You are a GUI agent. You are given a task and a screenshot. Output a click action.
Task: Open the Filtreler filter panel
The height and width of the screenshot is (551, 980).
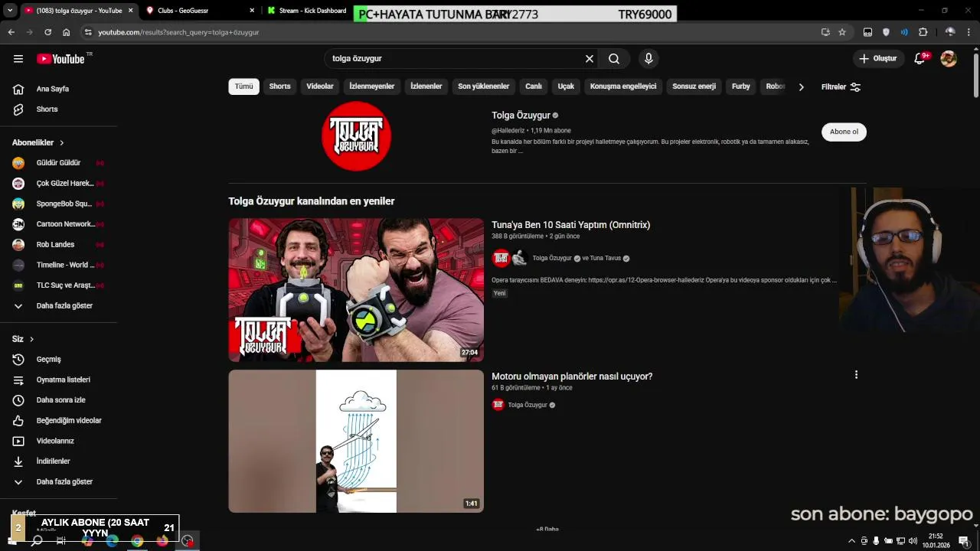(x=841, y=87)
